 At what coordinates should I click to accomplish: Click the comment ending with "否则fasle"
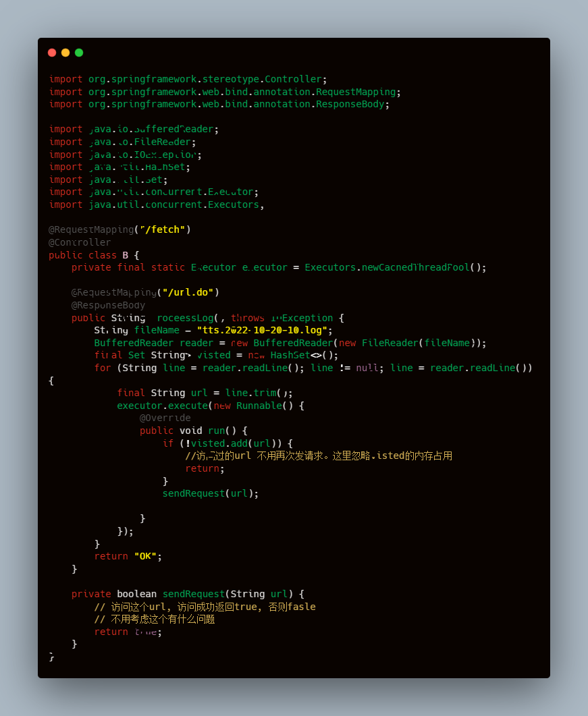tap(205, 607)
